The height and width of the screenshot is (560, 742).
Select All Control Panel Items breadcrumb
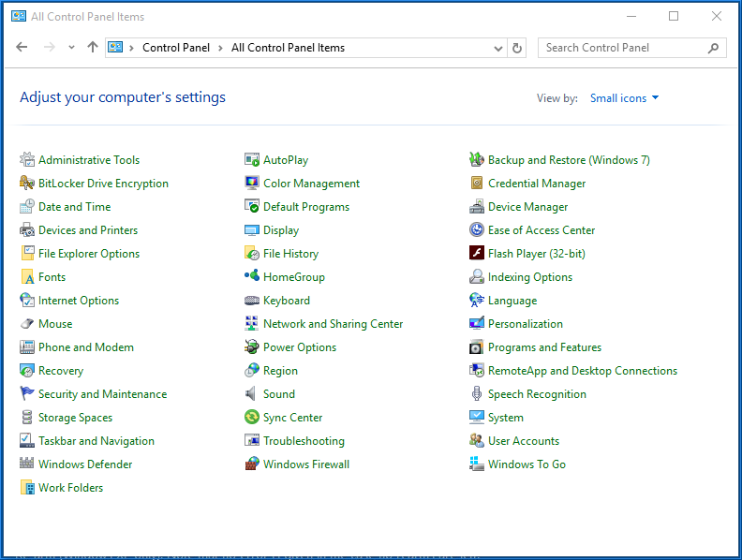click(288, 48)
